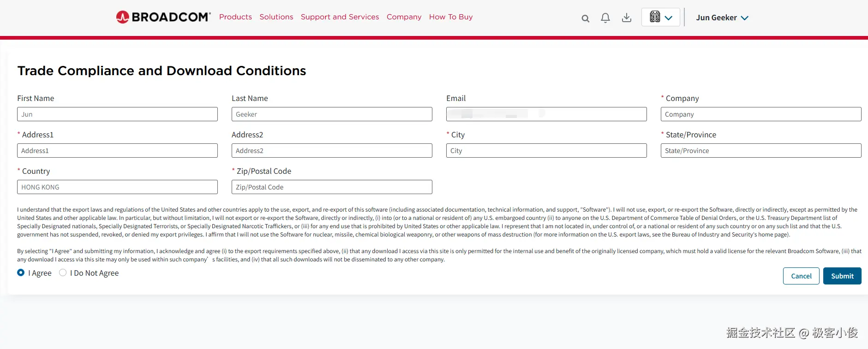Open Support and Services menu

click(340, 17)
